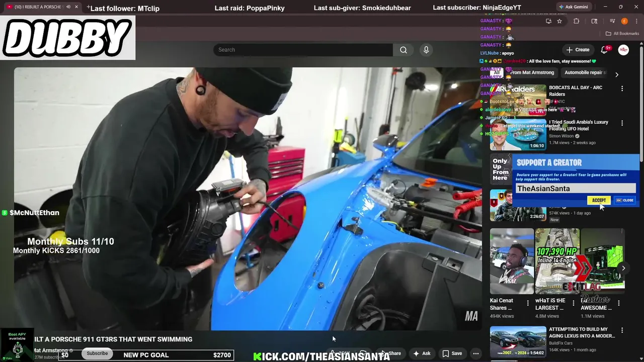Viewport: 644px width, 362px height.
Task: Open options for AWESOME short
Action: (619, 303)
